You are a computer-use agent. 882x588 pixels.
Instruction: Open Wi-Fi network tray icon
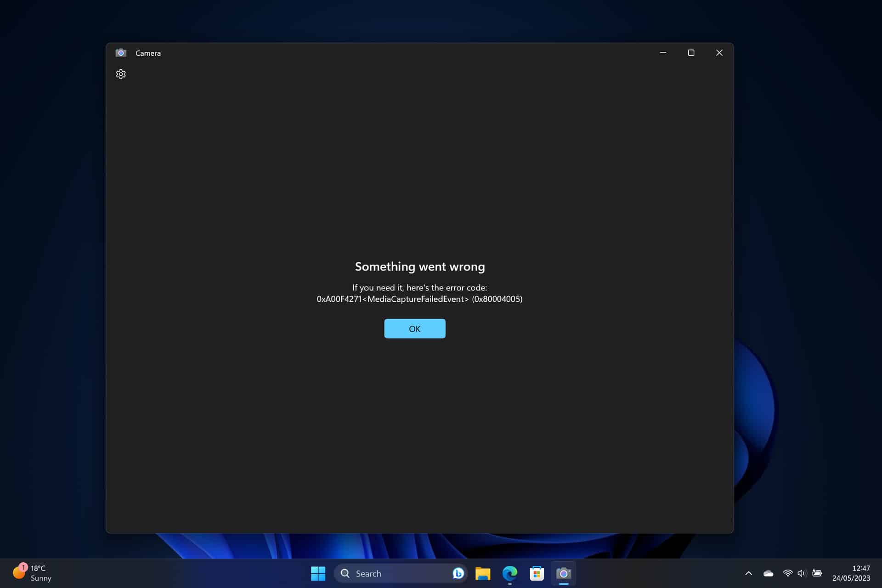[787, 573]
